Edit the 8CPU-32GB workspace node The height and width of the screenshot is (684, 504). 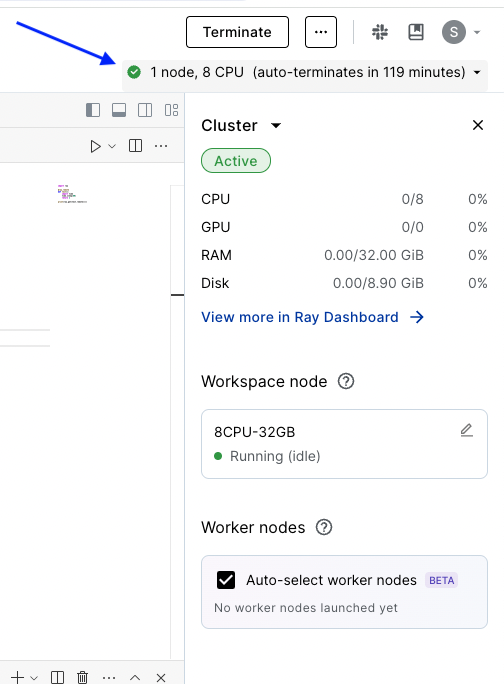click(x=466, y=430)
